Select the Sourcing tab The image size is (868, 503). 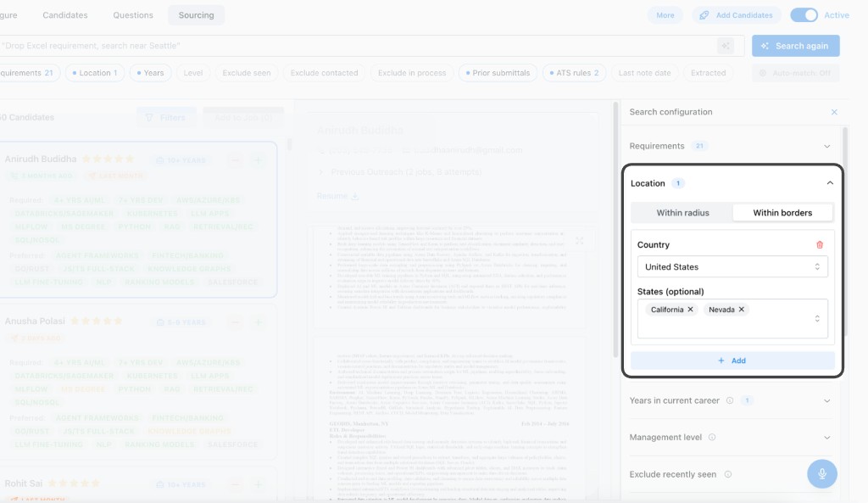[196, 15]
